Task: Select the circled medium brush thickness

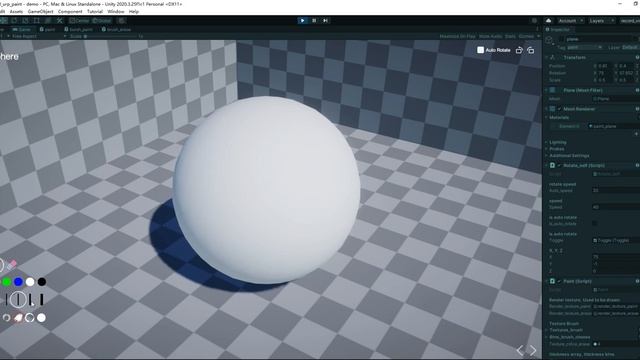Action: [18, 300]
